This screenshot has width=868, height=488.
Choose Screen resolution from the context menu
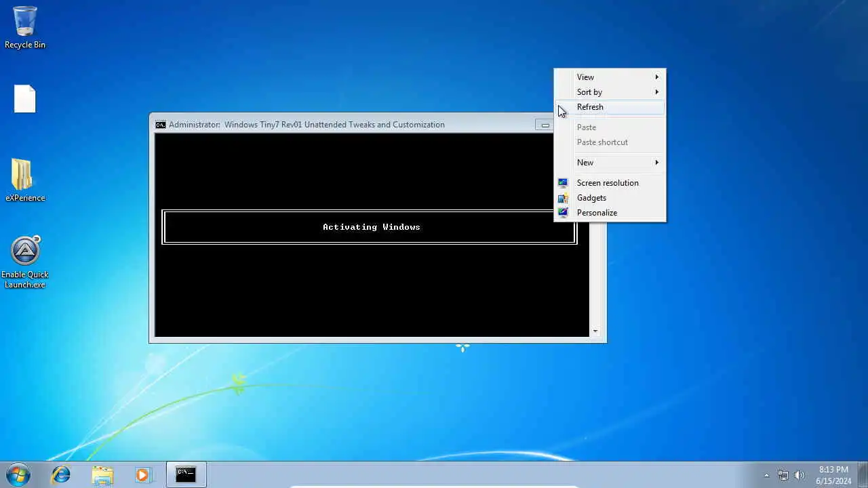click(610, 183)
